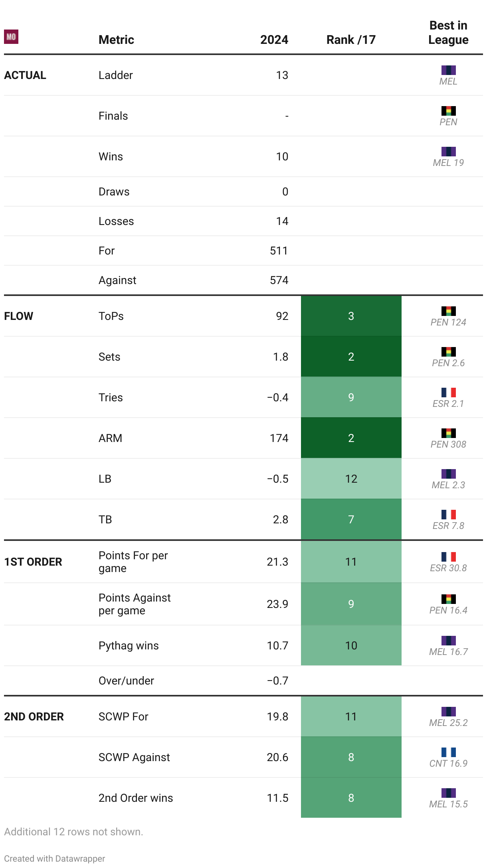
Task: Click the MEL flag in LB row
Action: [x=448, y=474]
